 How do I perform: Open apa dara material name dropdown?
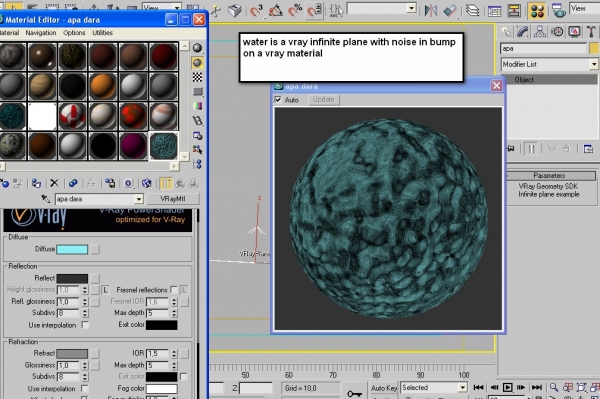tap(139, 199)
